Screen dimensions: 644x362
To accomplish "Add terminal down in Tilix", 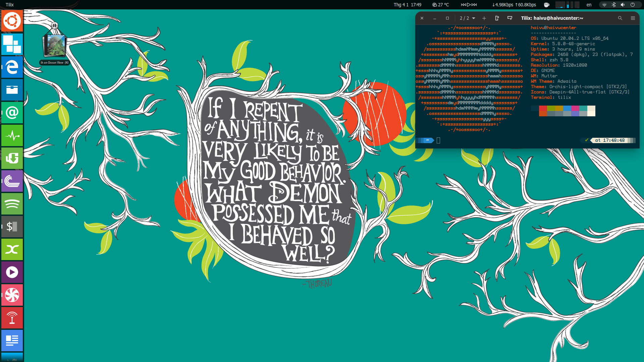I will [x=510, y=18].
